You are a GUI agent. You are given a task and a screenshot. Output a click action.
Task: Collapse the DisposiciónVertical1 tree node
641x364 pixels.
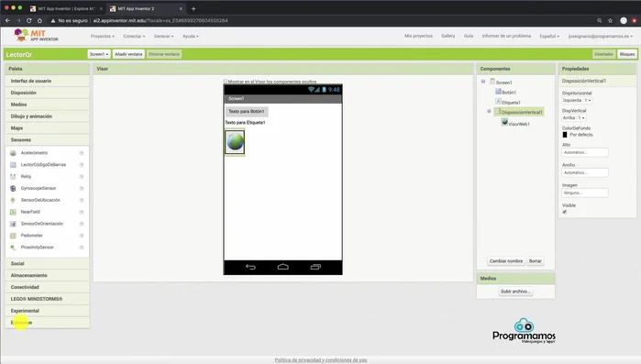(x=489, y=111)
